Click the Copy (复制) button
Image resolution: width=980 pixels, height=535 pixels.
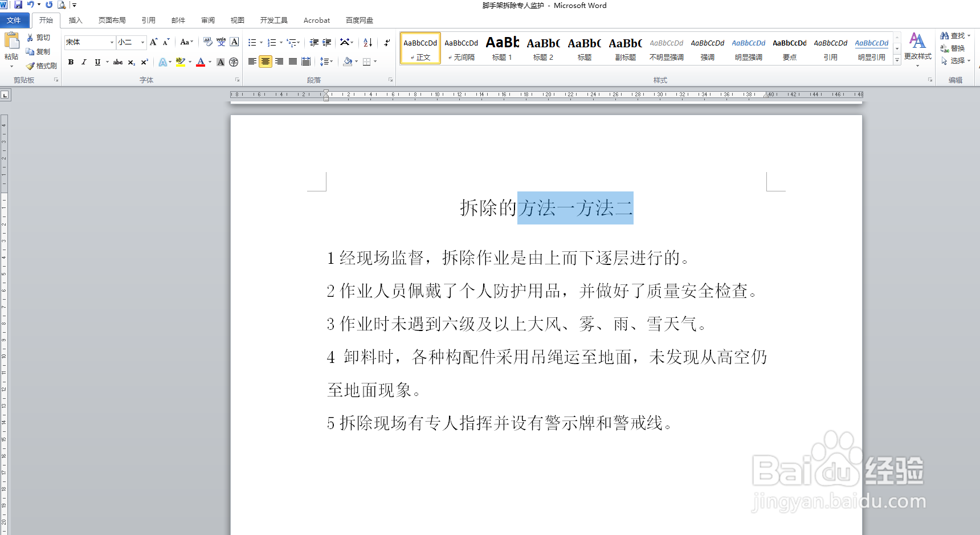[x=38, y=51]
